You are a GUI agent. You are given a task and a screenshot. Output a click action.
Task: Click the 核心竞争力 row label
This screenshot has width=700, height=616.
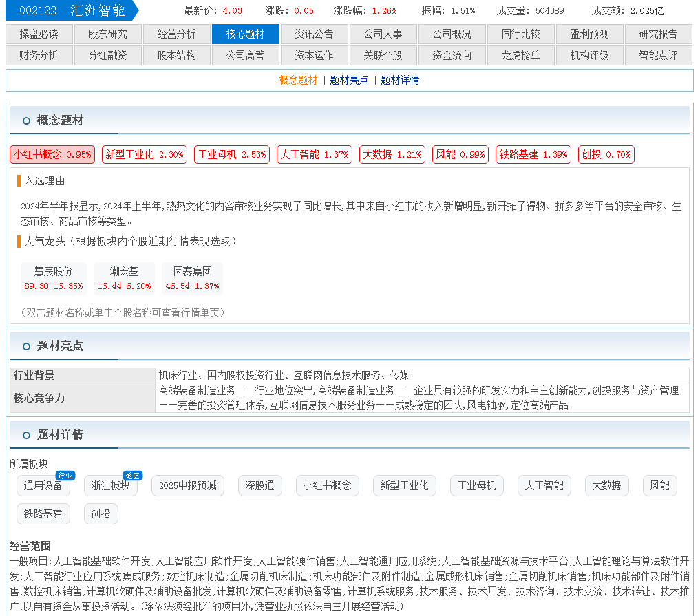[x=83, y=398]
